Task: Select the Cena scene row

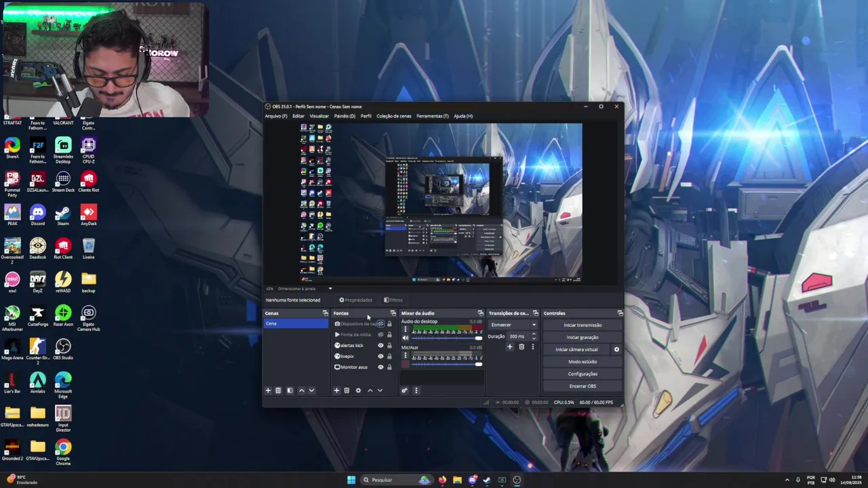Action: pos(296,323)
